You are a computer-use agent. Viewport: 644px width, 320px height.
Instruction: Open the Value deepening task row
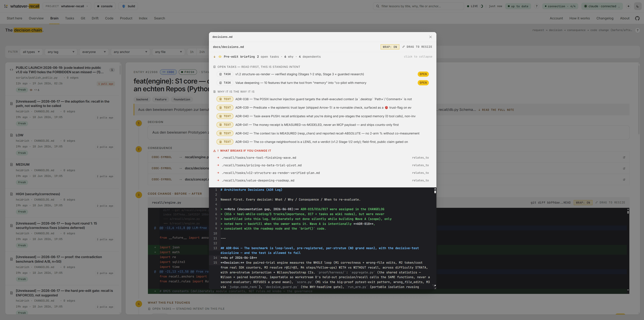point(322,83)
